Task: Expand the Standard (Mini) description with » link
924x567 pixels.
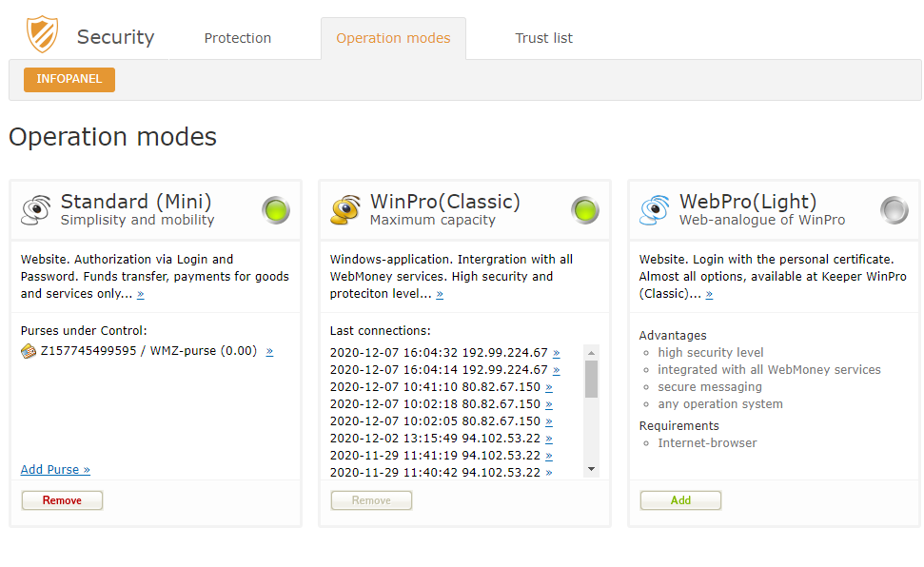Action: 140,294
